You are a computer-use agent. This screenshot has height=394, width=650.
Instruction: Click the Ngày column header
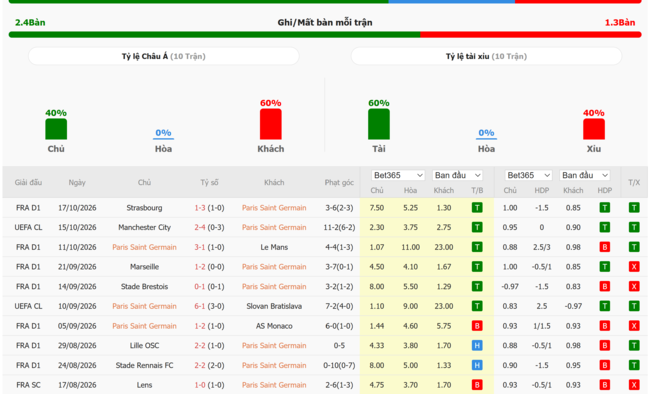click(77, 182)
